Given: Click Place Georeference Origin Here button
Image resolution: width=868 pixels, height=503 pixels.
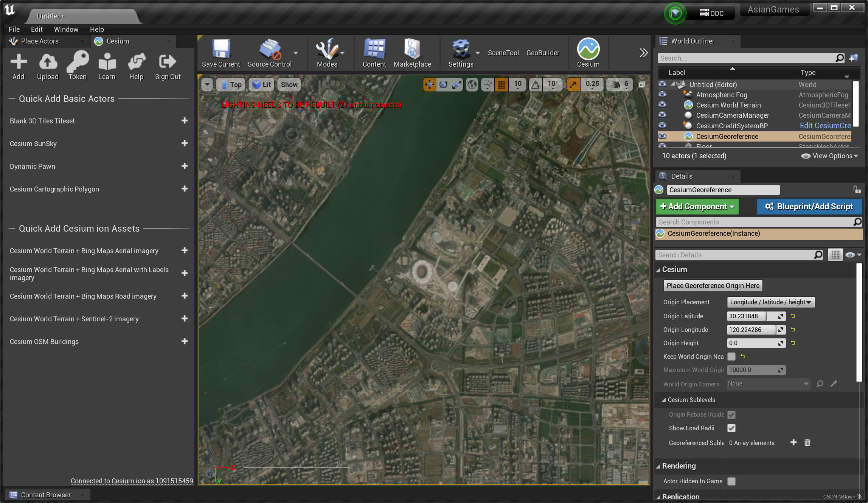Looking at the screenshot, I should point(713,286).
